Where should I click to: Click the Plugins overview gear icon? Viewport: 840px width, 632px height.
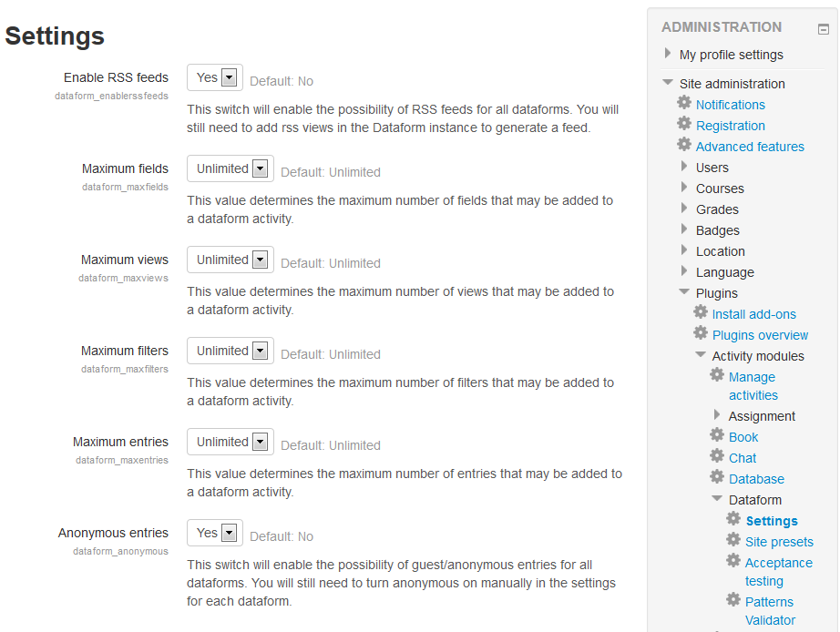click(701, 334)
